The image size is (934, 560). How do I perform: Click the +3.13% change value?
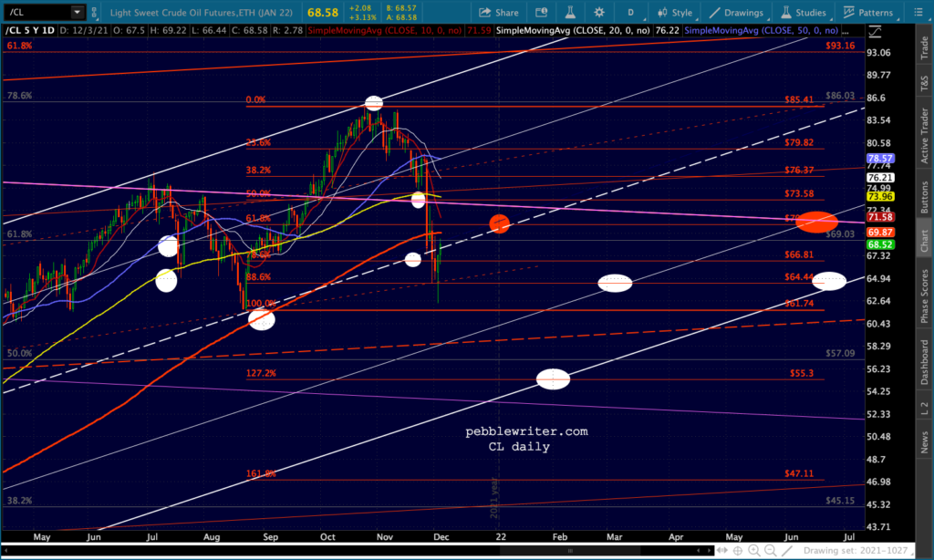click(362, 17)
